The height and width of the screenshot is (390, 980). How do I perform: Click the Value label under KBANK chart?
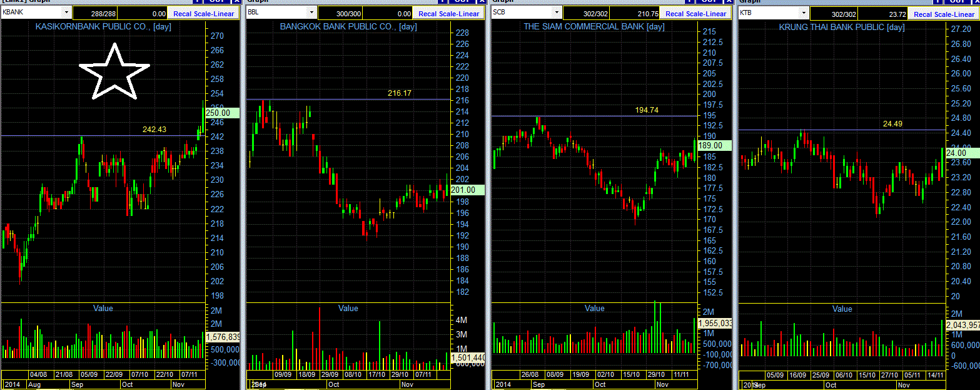[x=103, y=307]
